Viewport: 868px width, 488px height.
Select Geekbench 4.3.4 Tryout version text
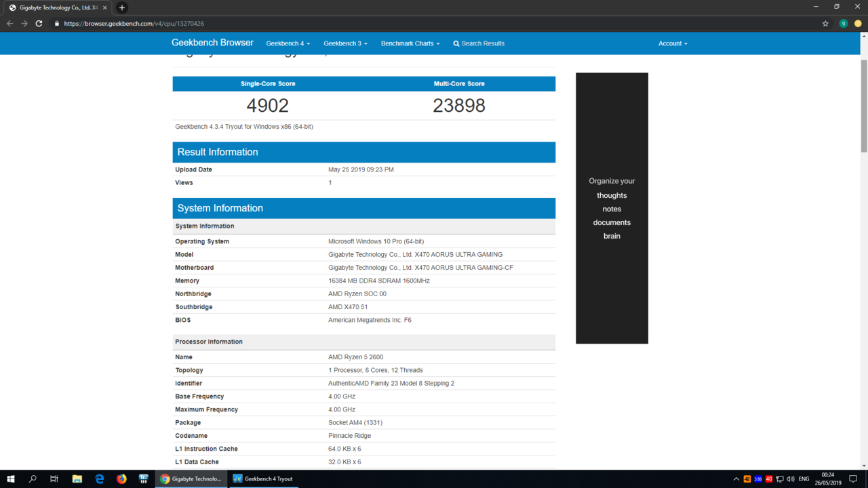244,127
